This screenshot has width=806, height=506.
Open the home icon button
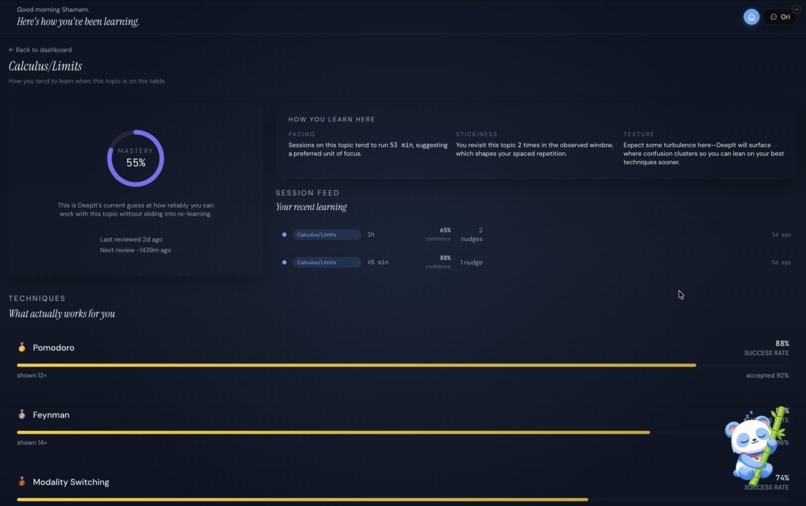[751, 17]
